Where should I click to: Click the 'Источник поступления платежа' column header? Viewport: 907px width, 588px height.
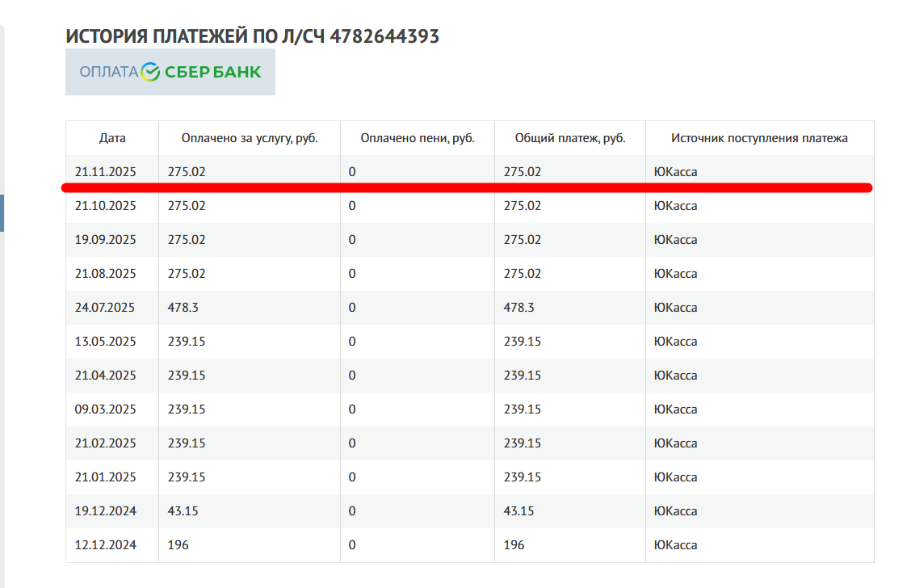click(x=759, y=138)
